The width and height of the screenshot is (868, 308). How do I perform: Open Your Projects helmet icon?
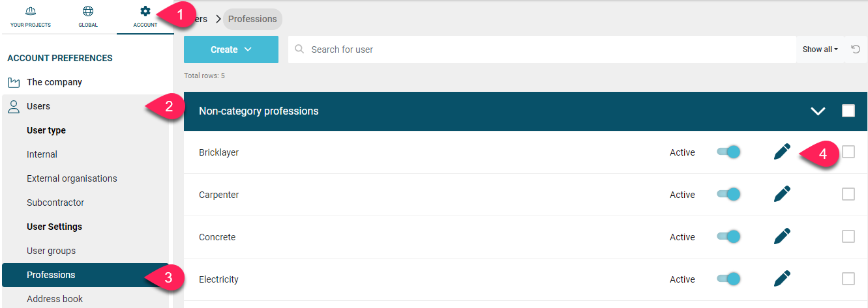coord(30,11)
